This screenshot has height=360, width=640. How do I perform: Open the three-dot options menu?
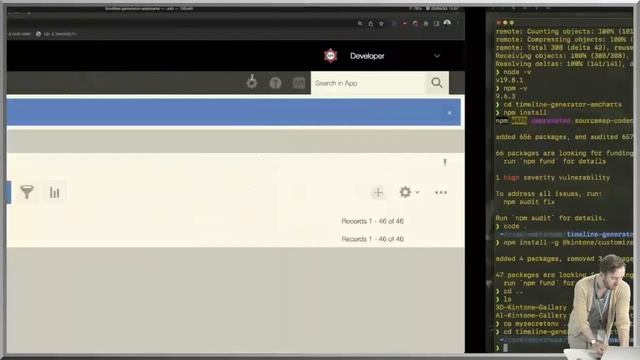(x=441, y=192)
